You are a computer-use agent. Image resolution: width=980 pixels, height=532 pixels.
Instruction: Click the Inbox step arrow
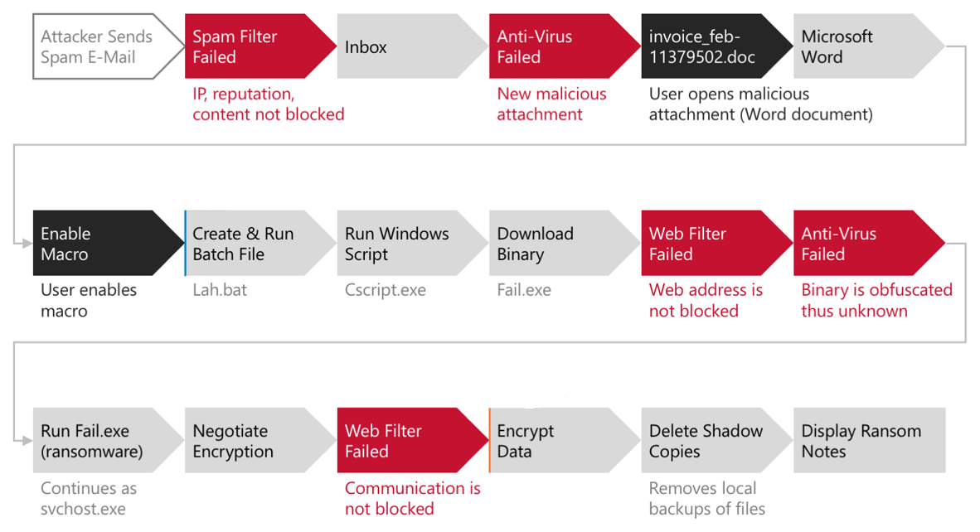click(x=402, y=46)
